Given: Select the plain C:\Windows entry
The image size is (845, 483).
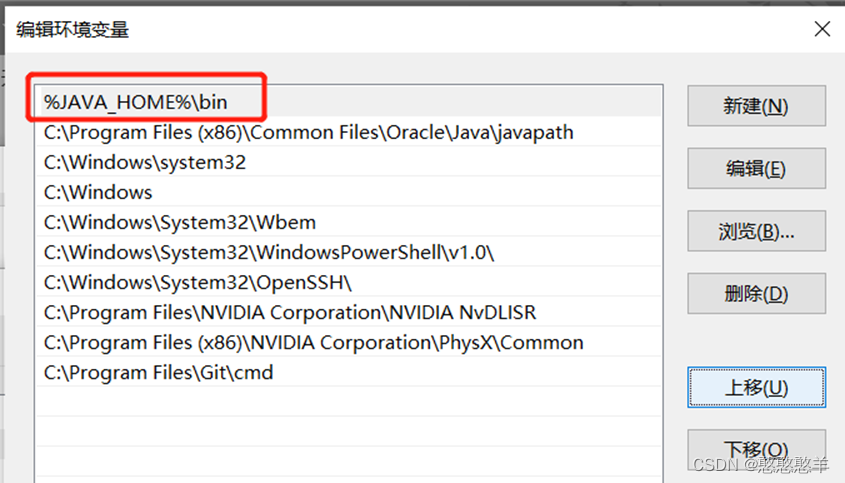Looking at the screenshot, I should [x=348, y=192].
